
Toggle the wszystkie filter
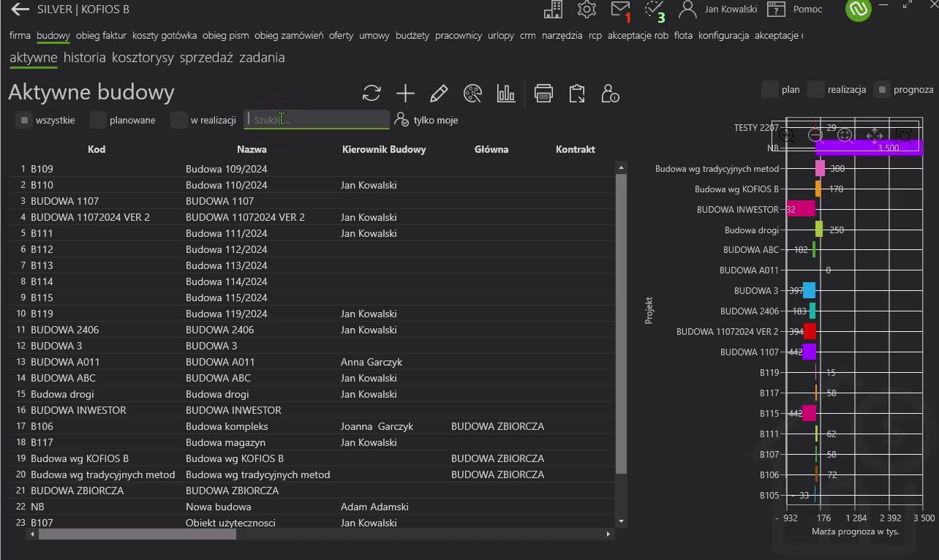coord(24,120)
